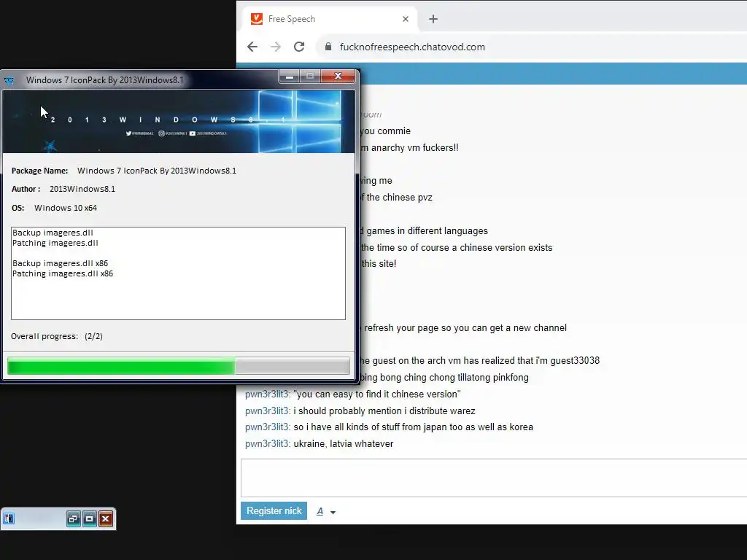This screenshot has height=560, width=747.
Task: Expand the text style dropdown arrow
Action: tap(333, 513)
